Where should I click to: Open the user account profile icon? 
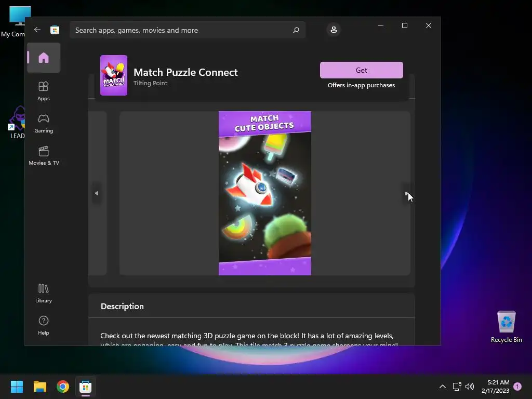(334, 30)
